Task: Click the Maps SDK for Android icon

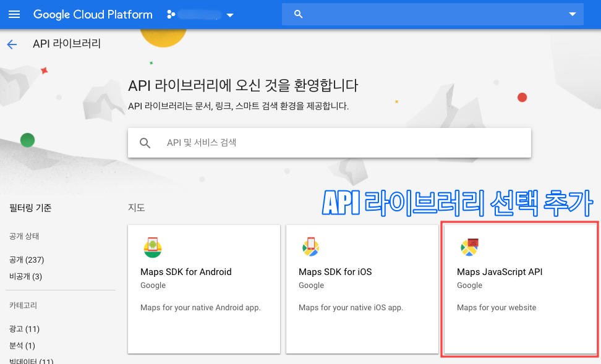Action: point(153,248)
